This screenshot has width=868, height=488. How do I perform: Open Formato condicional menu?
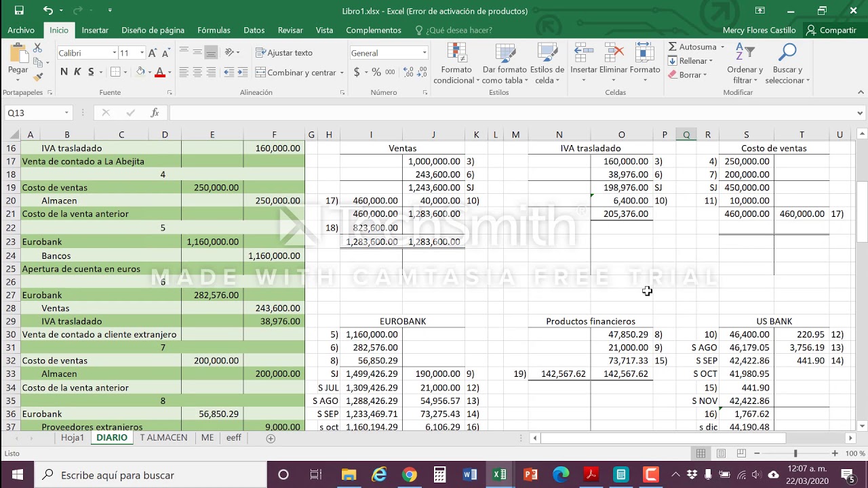click(456, 64)
